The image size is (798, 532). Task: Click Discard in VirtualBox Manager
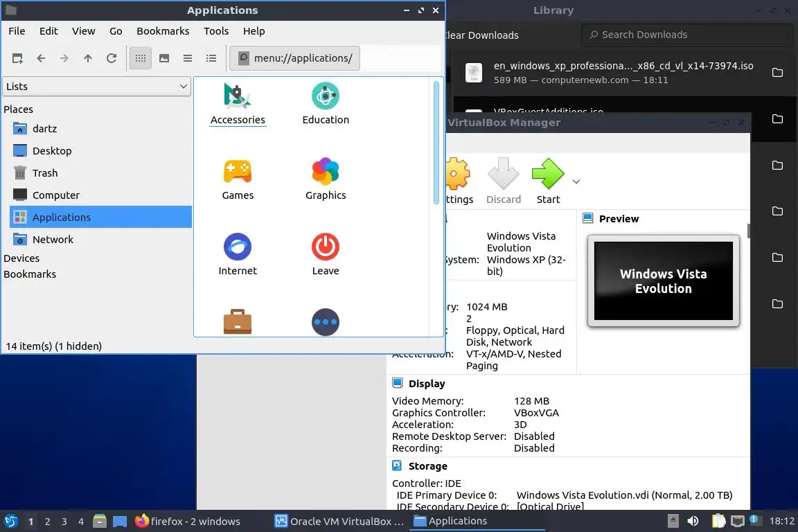(x=504, y=181)
